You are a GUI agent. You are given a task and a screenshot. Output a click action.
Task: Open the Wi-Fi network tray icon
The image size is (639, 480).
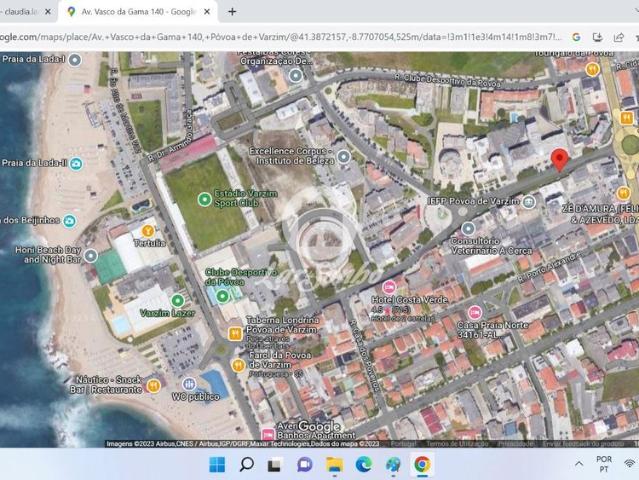coord(631,464)
